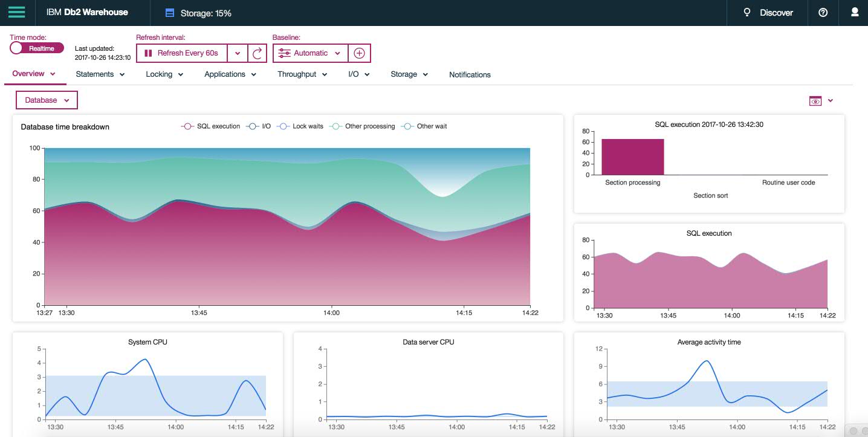Click the Storage database icon in header

point(170,13)
